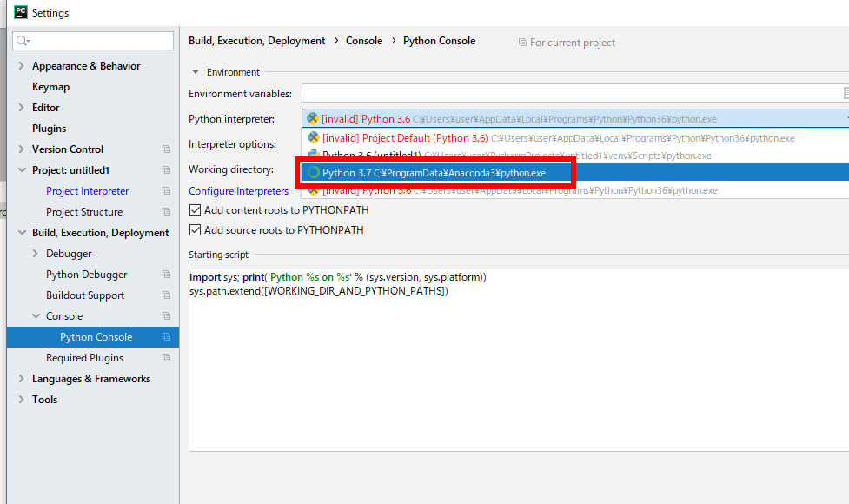Screen dimensions: 849x504
Task: Click the search magnifier icon
Action: pos(23,41)
